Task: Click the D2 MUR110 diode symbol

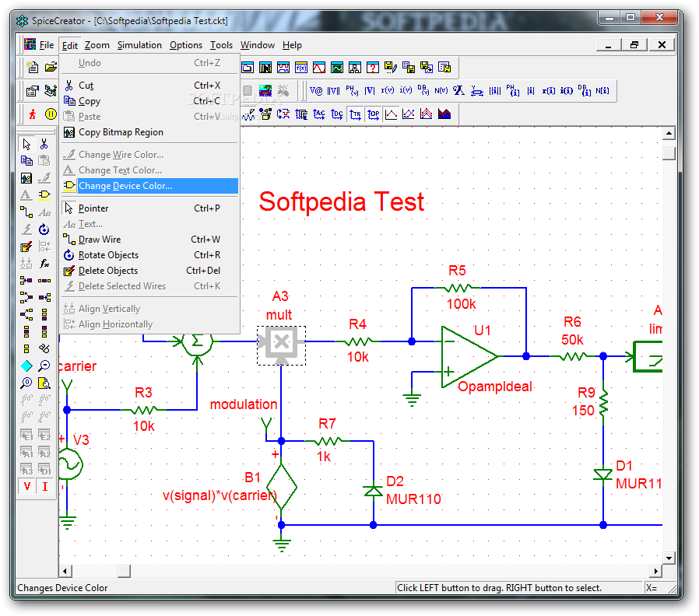Action: click(373, 491)
